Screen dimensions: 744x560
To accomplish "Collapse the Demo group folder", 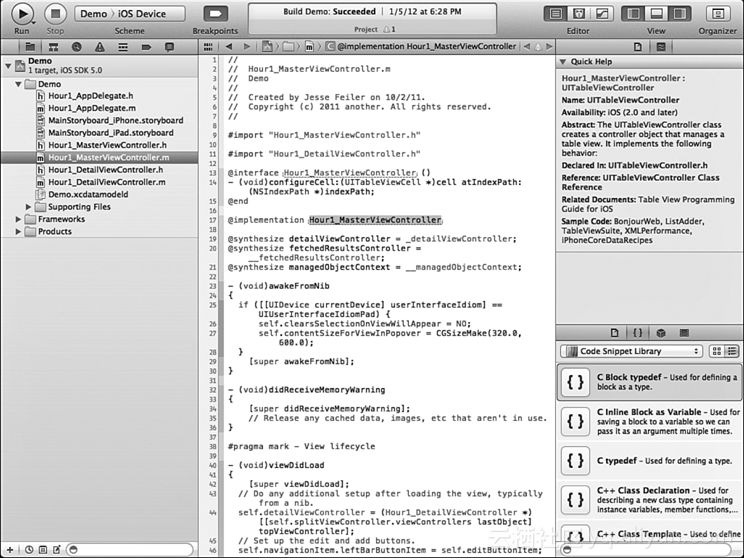I will [18, 84].
